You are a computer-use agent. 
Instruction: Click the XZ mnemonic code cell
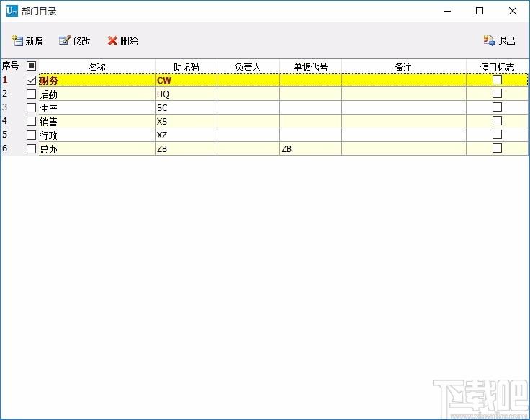click(x=186, y=135)
